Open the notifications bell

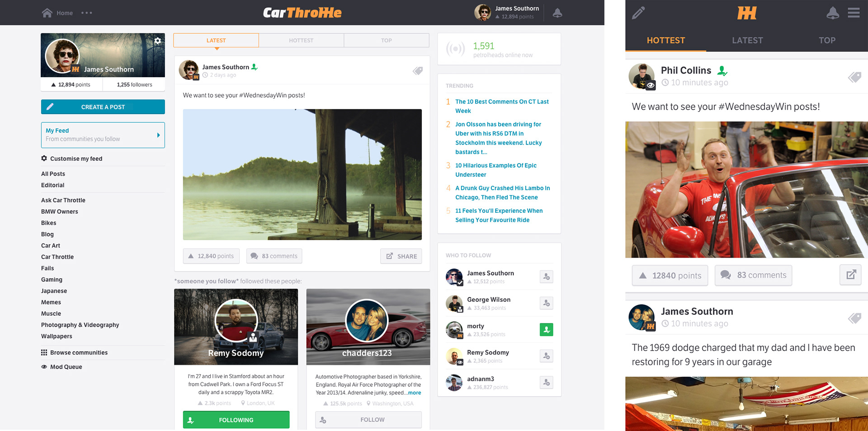[x=557, y=13]
